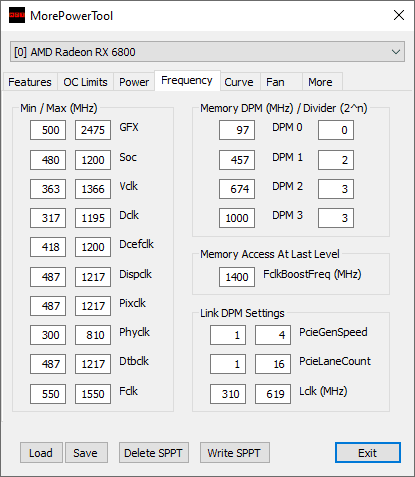Click the Dcefclk maximum field showing 1200
This screenshot has height=477, width=415.
(x=93, y=247)
